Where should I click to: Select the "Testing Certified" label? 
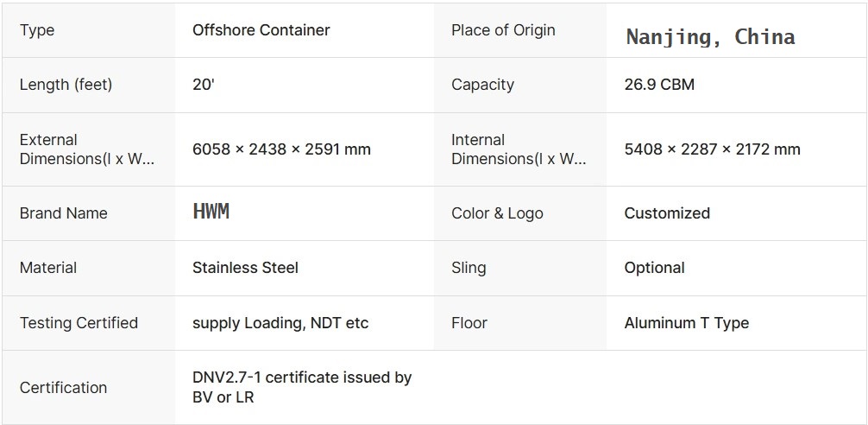click(x=79, y=323)
